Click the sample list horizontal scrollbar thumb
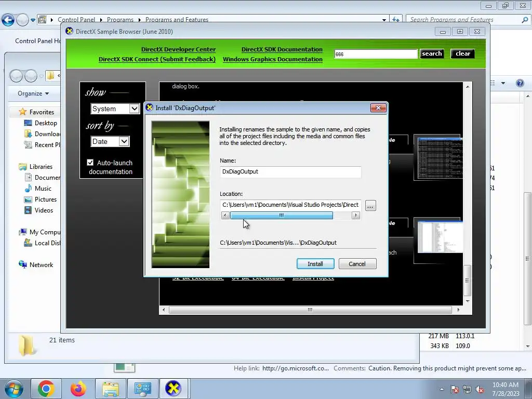This screenshot has width=532, height=399. (310, 310)
